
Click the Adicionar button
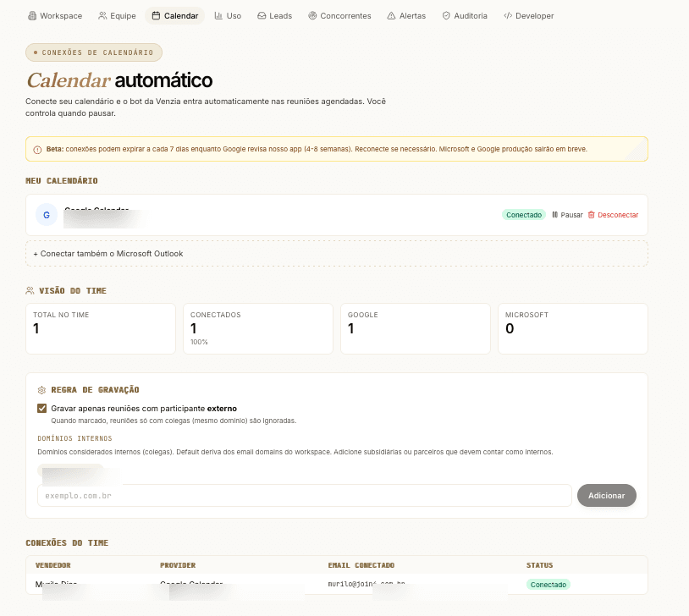click(606, 496)
